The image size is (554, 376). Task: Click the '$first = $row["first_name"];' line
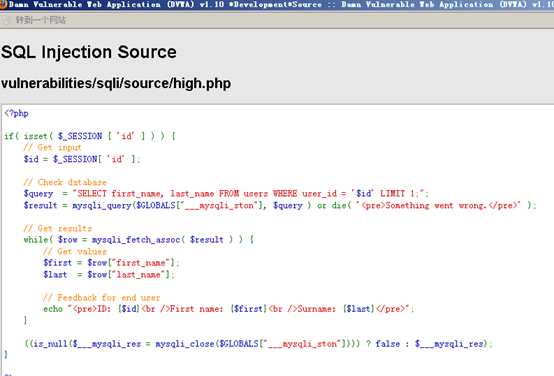tap(111, 263)
